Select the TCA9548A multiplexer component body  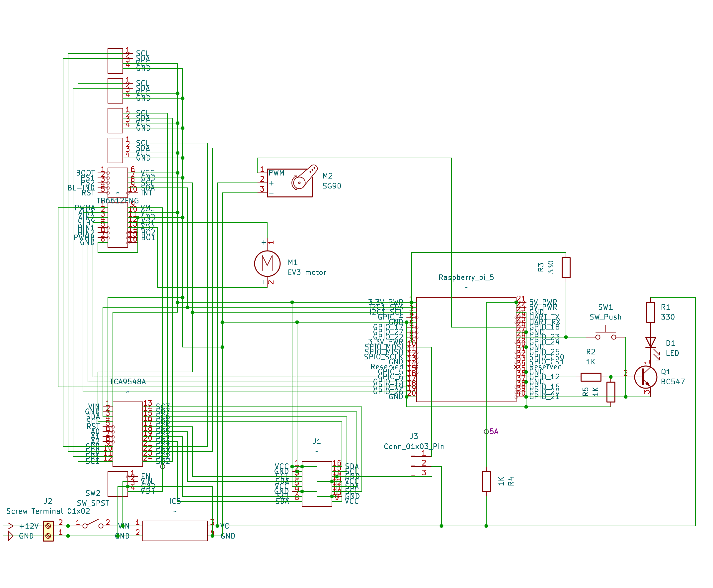tap(127, 434)
